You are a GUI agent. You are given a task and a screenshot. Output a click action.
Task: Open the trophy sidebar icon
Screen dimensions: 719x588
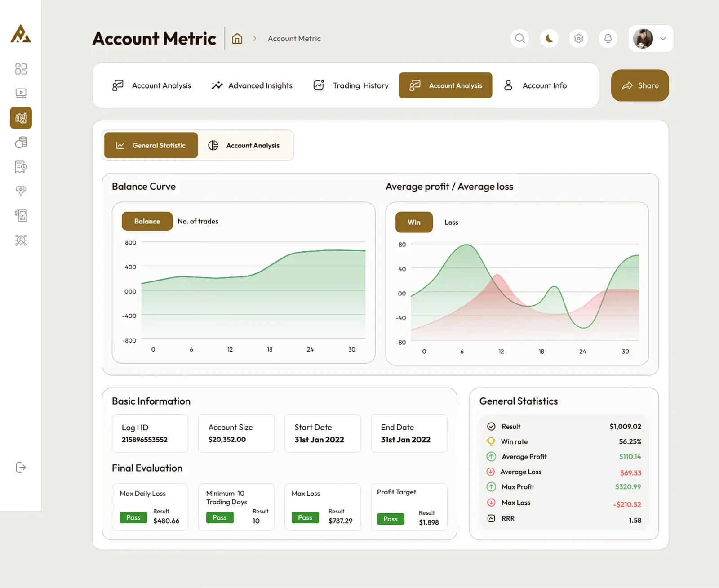point(21,191)
